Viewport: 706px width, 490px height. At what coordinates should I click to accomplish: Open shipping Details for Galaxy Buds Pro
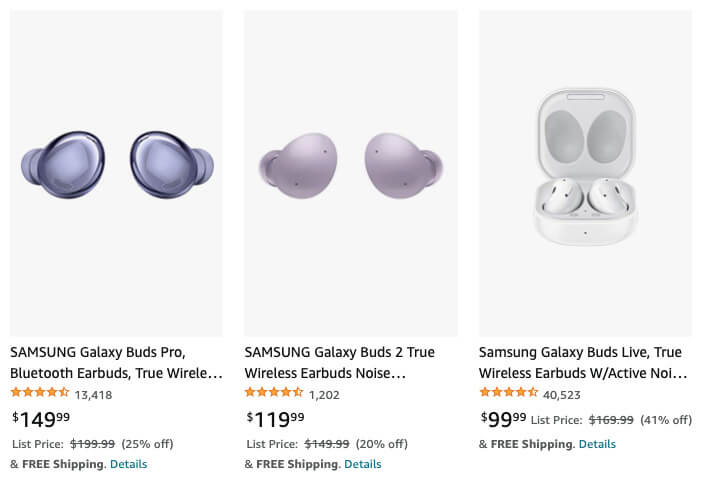pos(128,464)
